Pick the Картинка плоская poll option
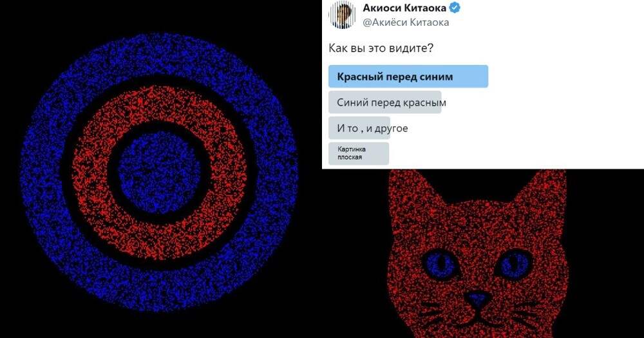Viewport: 644px width, 338px height. [x=359, y=153]
